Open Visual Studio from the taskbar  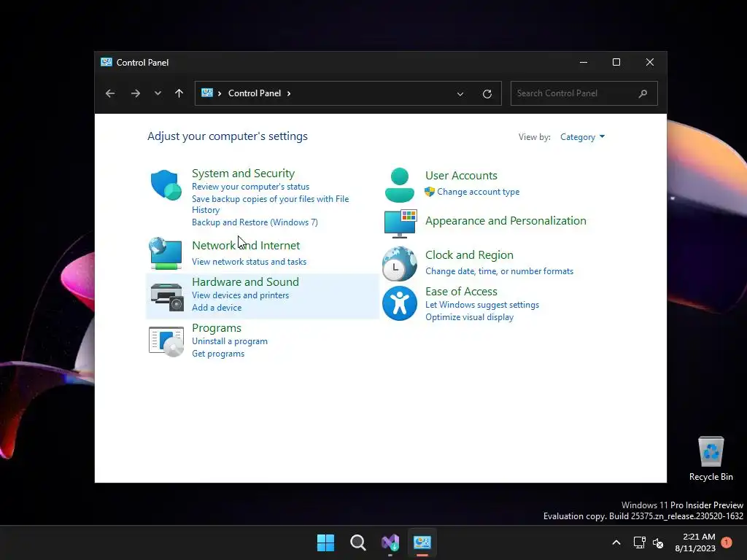click(x=390, y=542)
